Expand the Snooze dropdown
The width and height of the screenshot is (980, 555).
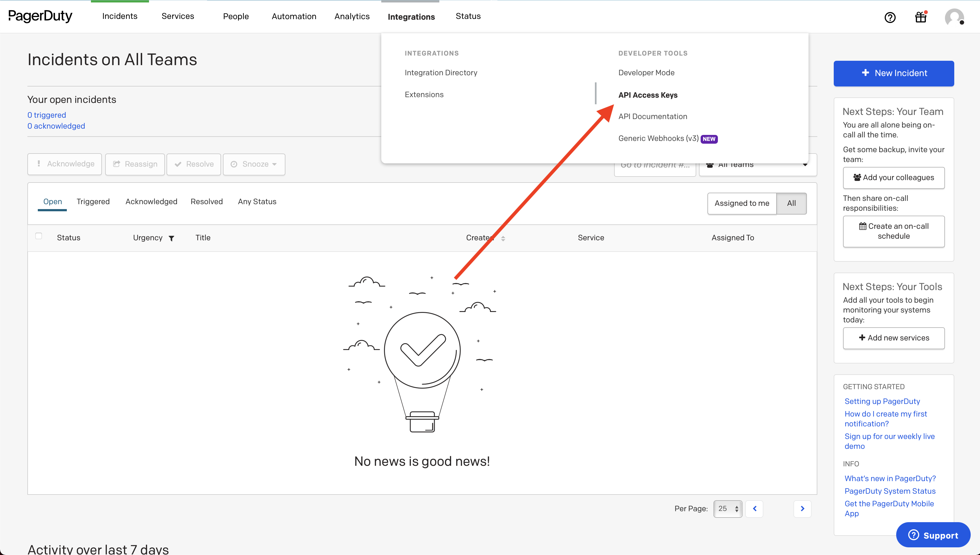coord(254,164)
